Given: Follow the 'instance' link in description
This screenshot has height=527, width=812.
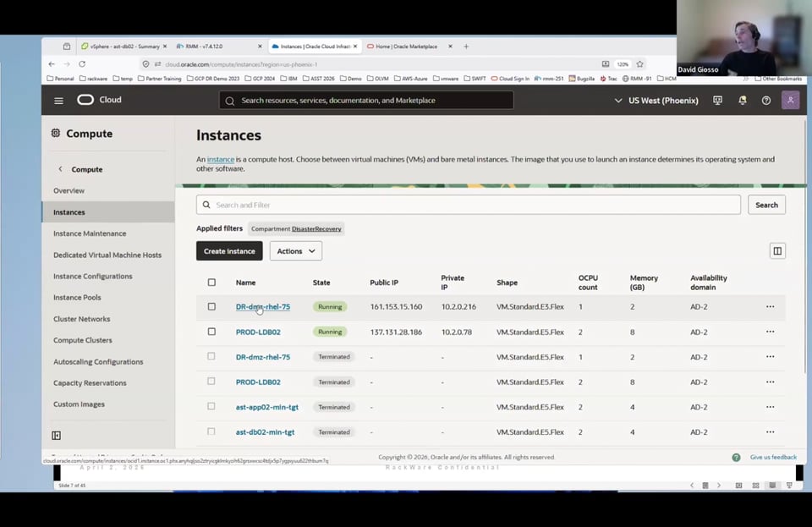Looking at the screenshot, I should point(221,159).
